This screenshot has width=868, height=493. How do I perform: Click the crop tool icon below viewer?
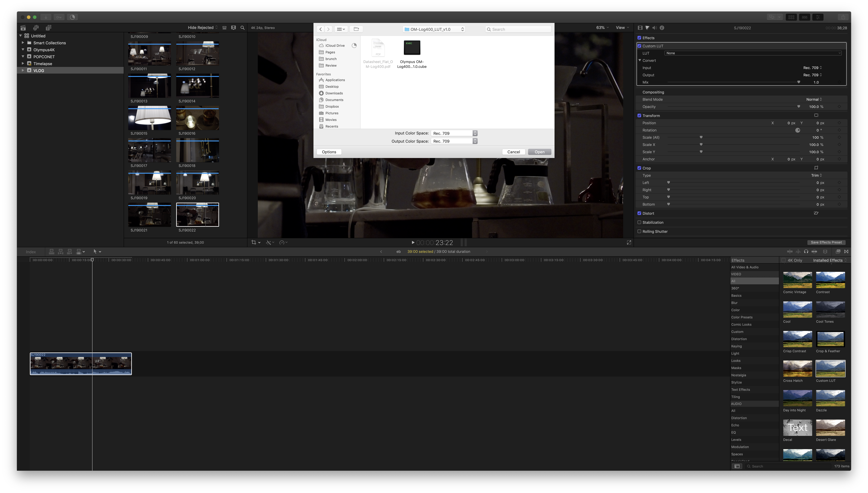pos(253,242)
